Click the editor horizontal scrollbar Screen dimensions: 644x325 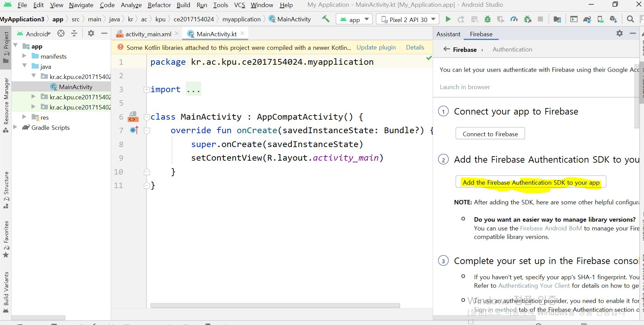[275, 305]
